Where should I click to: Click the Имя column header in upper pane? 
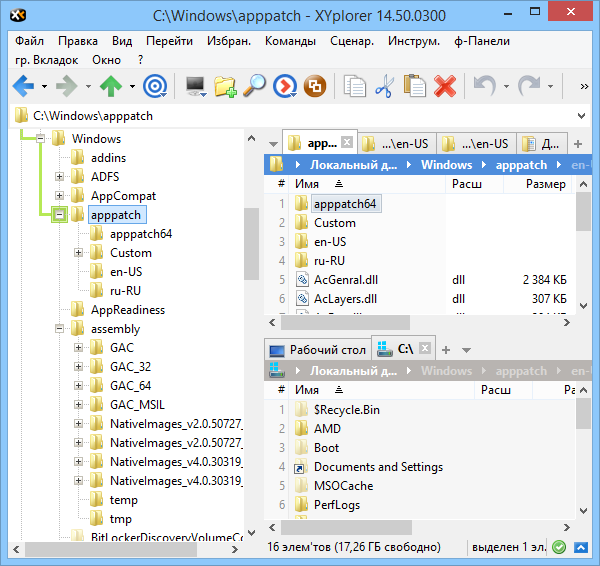point(307,184)
